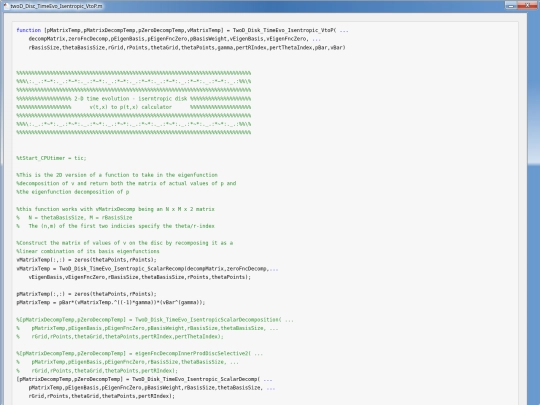Click the window title twoD_Disc_TimeEvo_Isentropic_VtoP.m
Screen dimensions: 540x405
point(56,6)
